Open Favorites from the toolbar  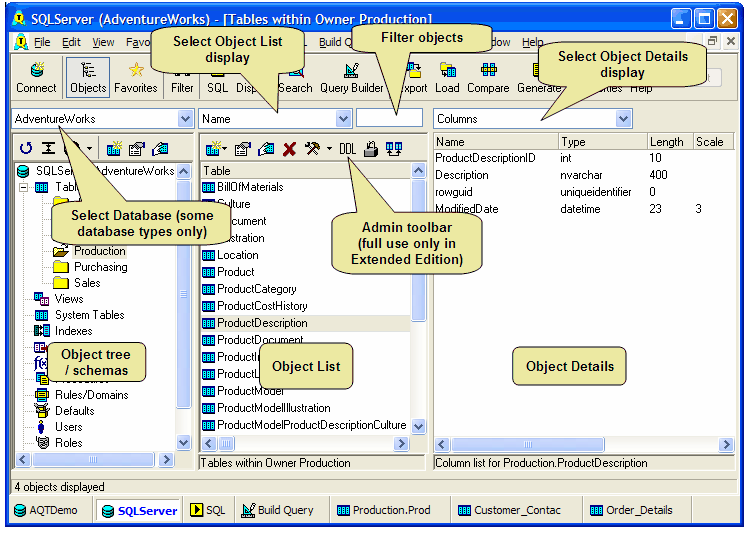(x=136, y=78)
